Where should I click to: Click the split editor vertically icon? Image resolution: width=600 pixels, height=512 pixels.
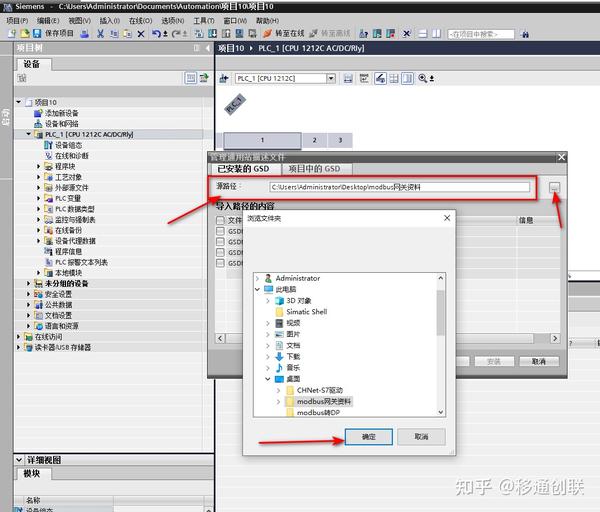[x=436, y=34]
